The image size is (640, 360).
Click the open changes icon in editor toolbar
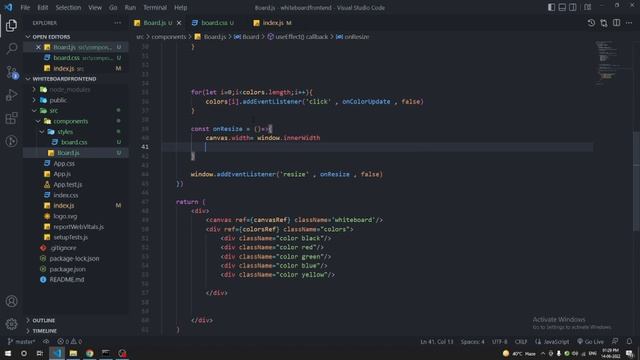click(604, 23)
